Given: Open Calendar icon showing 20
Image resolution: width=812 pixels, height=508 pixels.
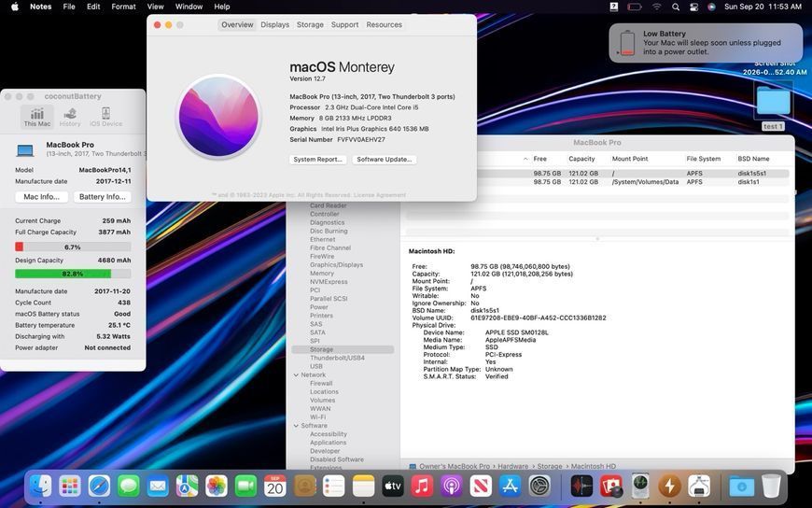Looking at the screenshot, I should [275, 487].
